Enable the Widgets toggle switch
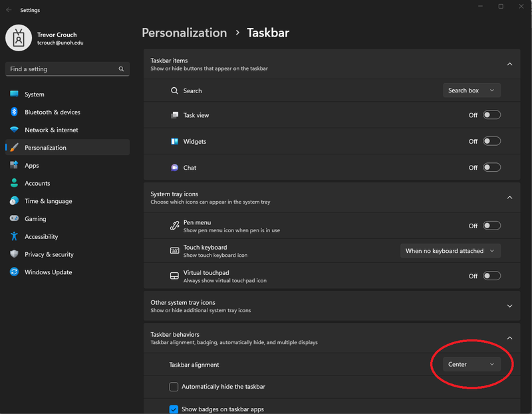The height and width of the screenshot is (414, 532). click(x=491, y=141)
